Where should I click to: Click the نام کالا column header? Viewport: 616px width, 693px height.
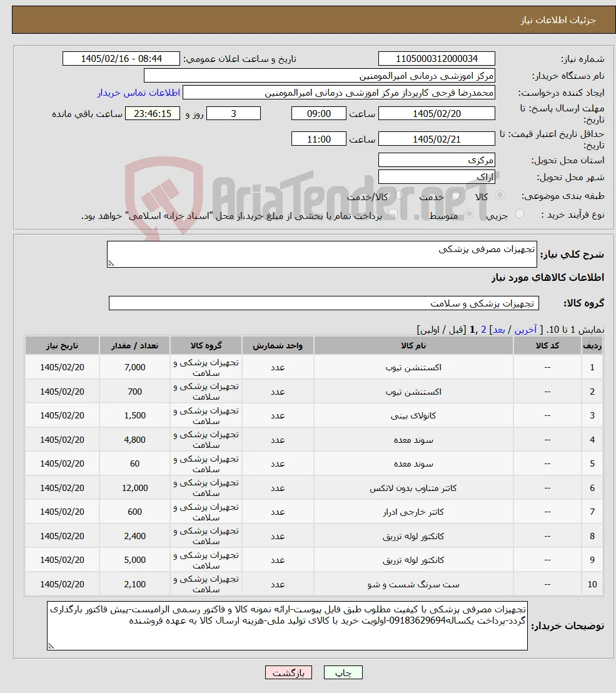click(x=413, y=346)
